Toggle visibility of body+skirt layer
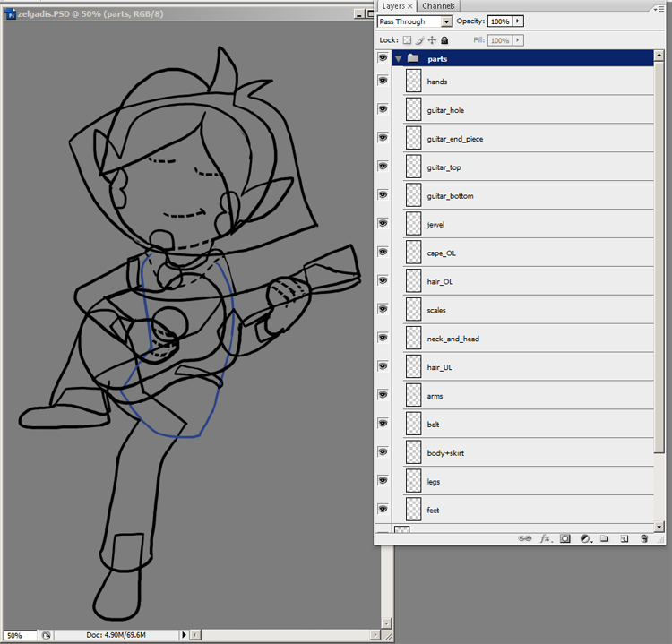Viewport: 672px width, 644px height. point(383,451)
